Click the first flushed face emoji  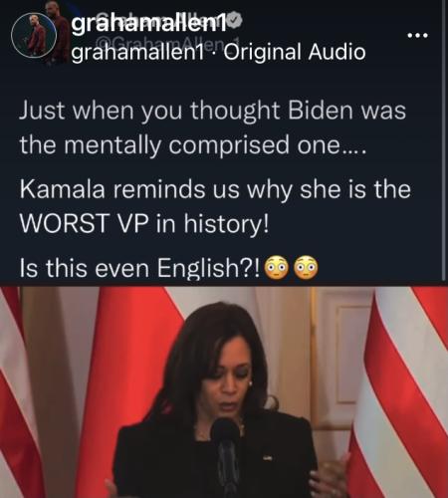[x=276, y=268]
